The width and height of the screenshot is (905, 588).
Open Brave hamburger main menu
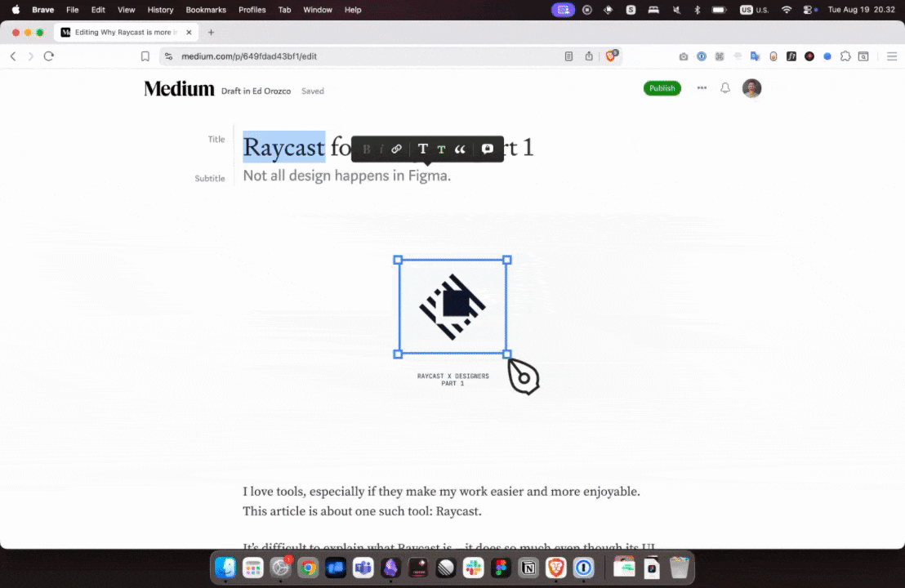[x=892, y=56]
